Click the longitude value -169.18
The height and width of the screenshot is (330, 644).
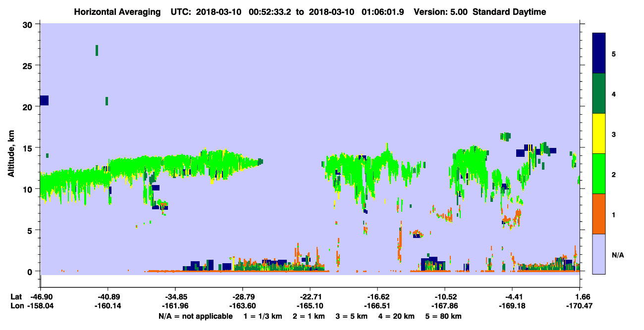512,306
